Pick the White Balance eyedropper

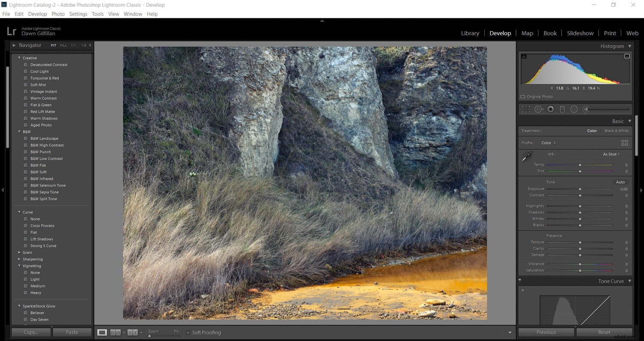[527, 157]
